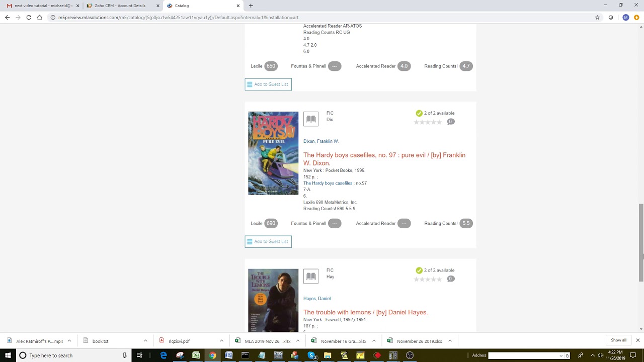Open download options for November 16 Gra xlsx
Screen dimensions: 644x362
(374, 341)
